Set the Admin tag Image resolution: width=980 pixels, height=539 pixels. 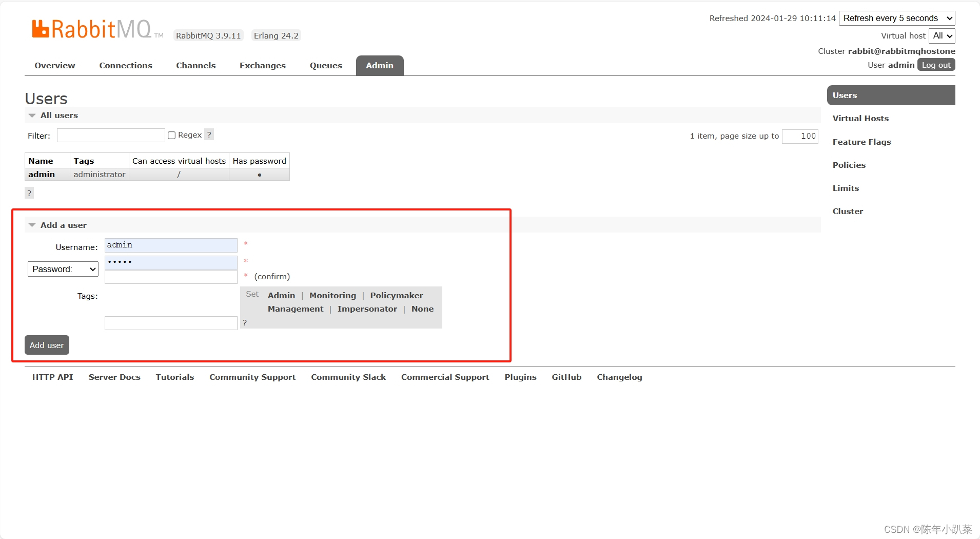click(x=281, y=296)
